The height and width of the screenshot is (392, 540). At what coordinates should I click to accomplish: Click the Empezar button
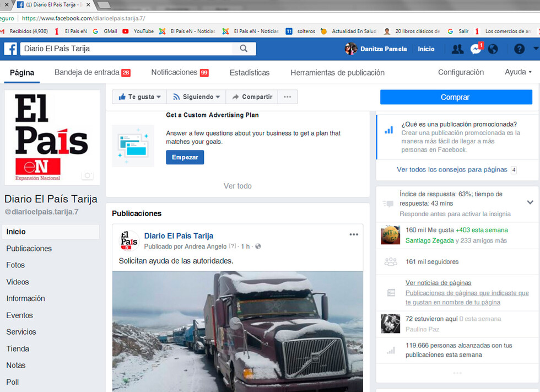(185, 158)
